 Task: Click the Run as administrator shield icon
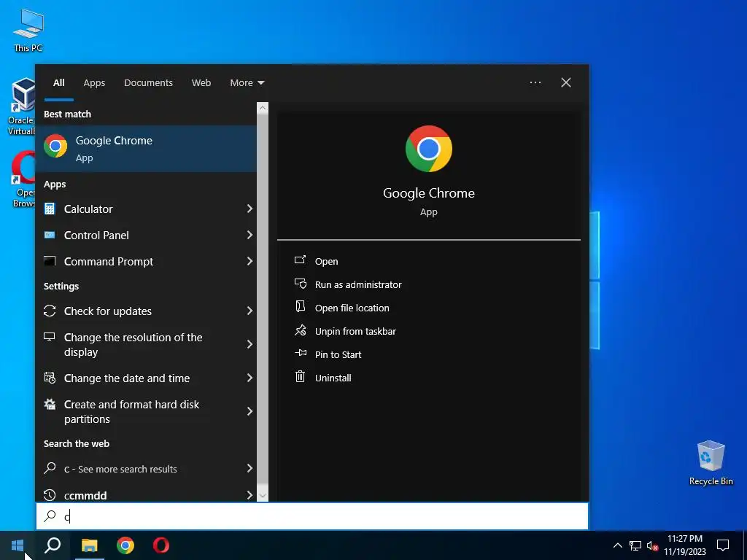click(x=300, y=284)
